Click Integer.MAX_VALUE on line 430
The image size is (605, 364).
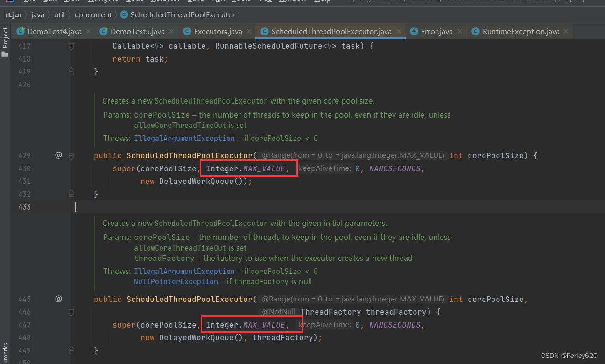[246, 168]
